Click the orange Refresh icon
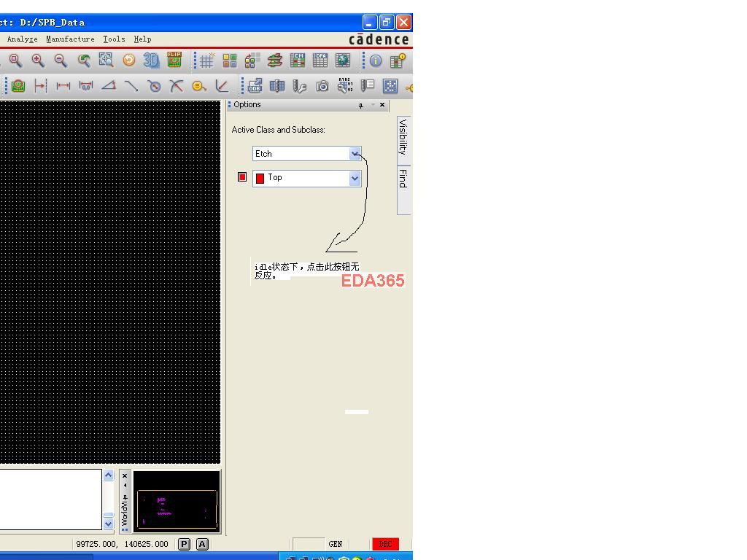 click(x=129, y=60)
